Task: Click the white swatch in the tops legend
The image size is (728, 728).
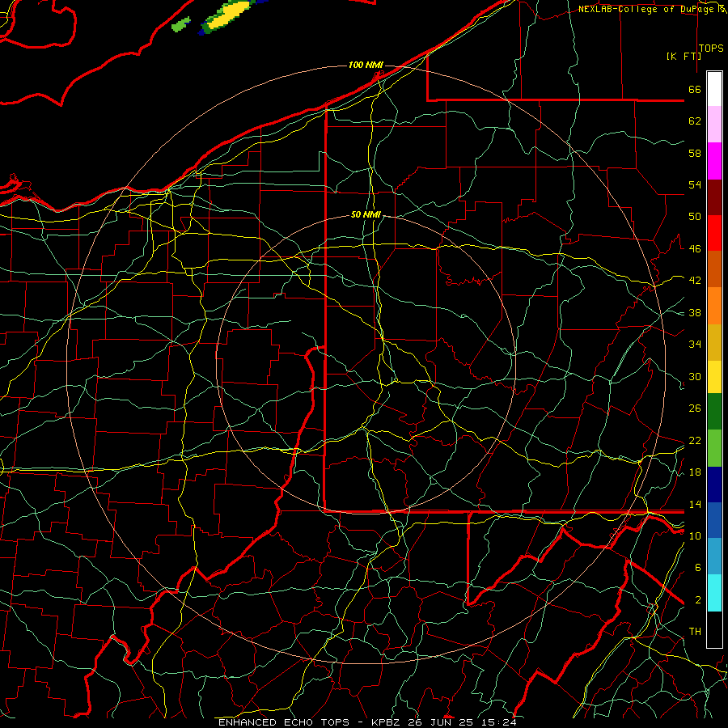Action: (x=714, y=89)
